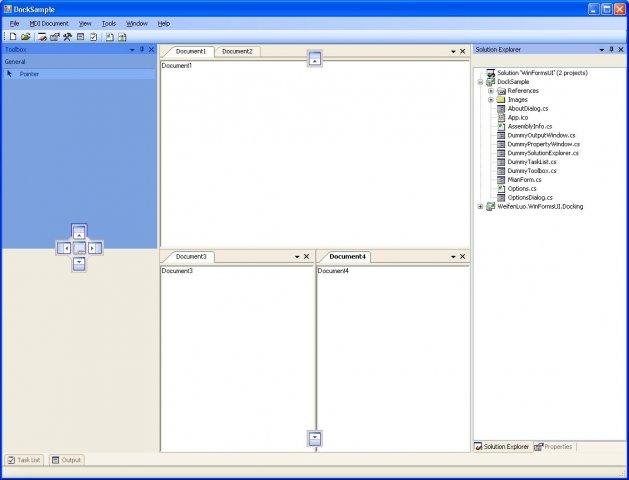
Task: Open the View menu
Action: [85, 24]
